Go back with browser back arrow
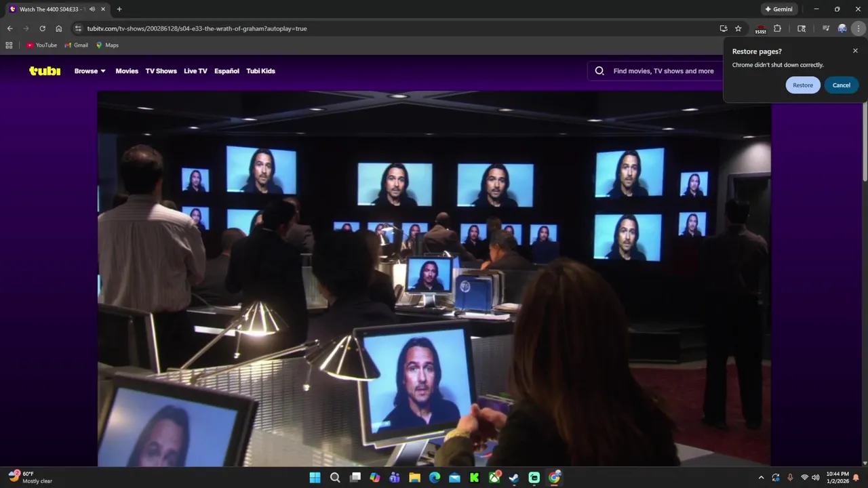The image size is (868, 488). (9, 28)
